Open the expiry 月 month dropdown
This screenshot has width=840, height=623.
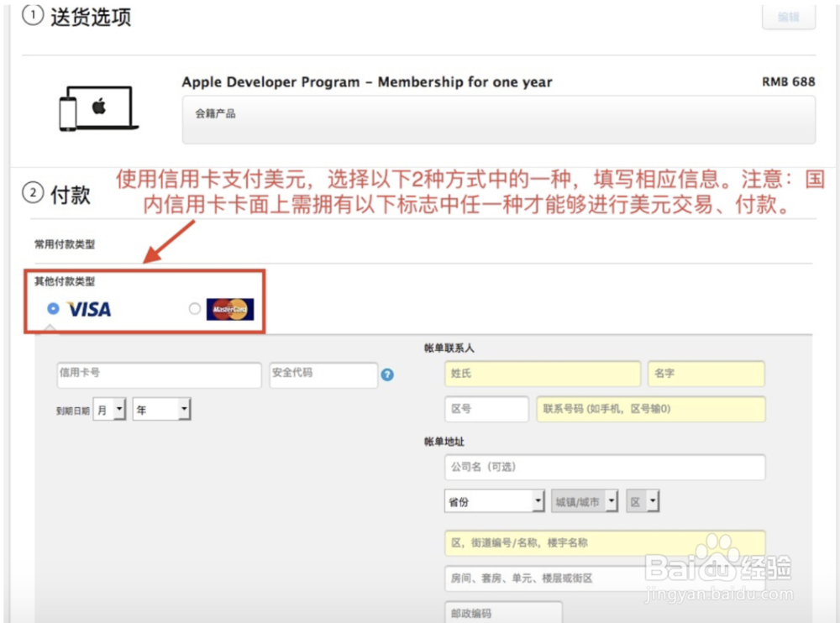pos(109,409)
